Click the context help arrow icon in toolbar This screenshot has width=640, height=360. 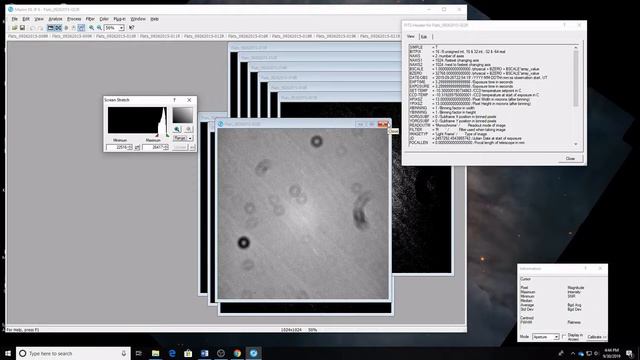(131, 28)
